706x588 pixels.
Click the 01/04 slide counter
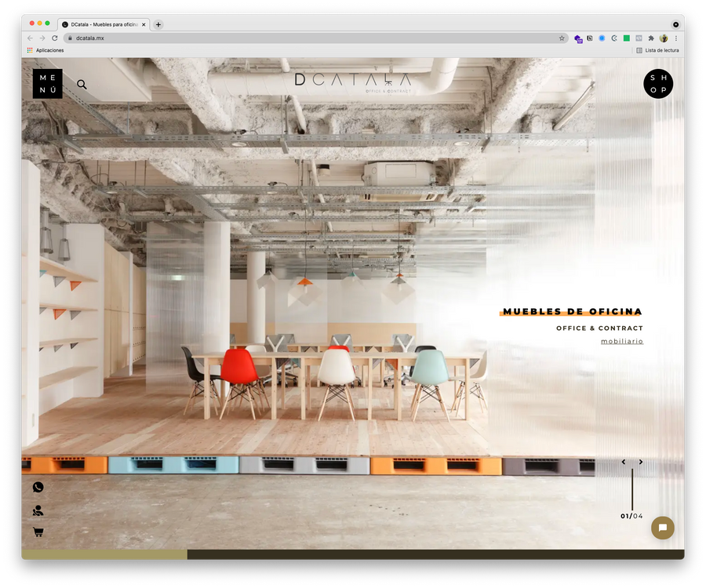[631, 516]
